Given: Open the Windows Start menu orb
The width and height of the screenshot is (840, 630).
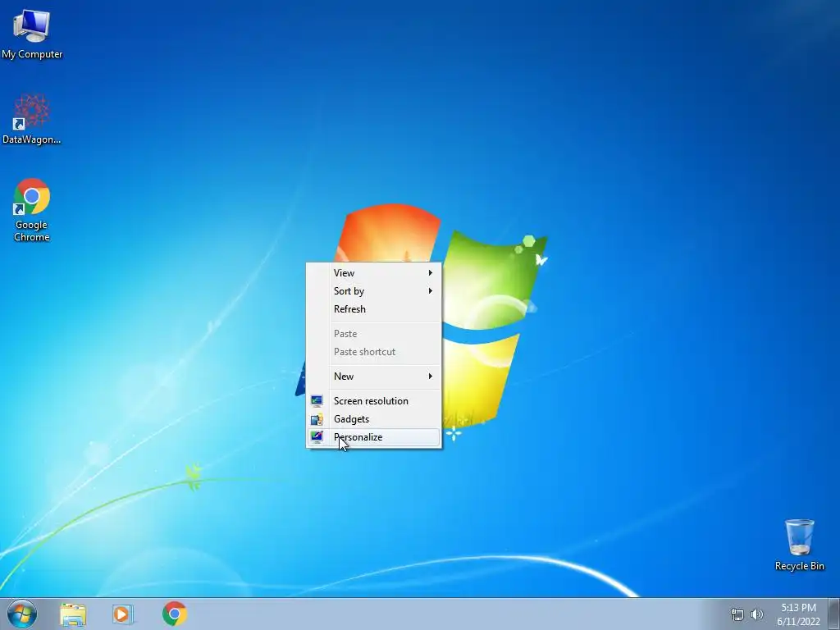Looking at the screenshot, I should coord(22,614).
